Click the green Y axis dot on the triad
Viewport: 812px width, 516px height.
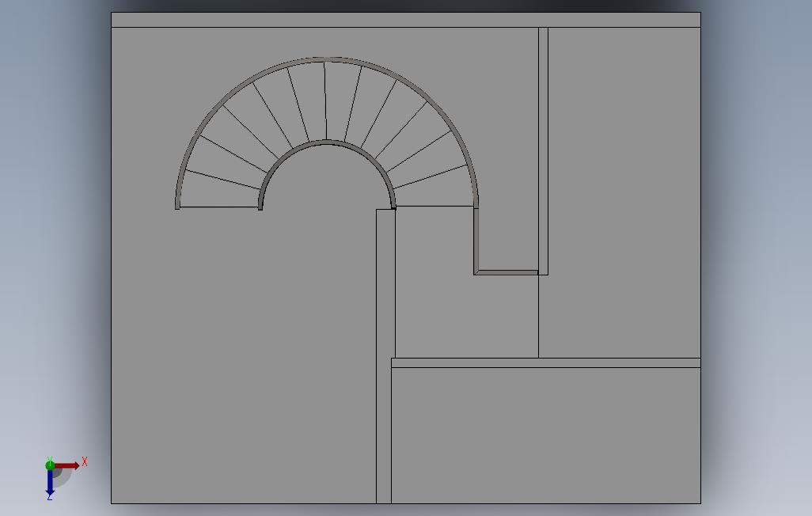[x=50, y=465]
